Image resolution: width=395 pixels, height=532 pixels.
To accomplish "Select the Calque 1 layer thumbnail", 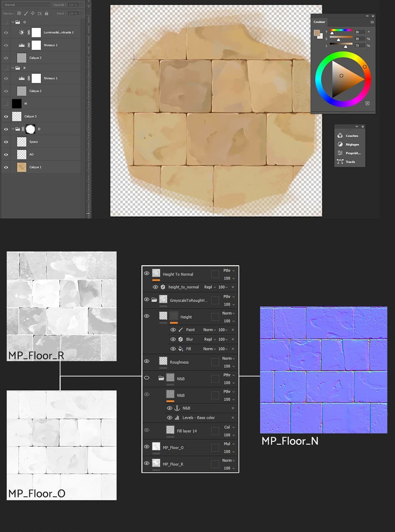I will (21, 167).
